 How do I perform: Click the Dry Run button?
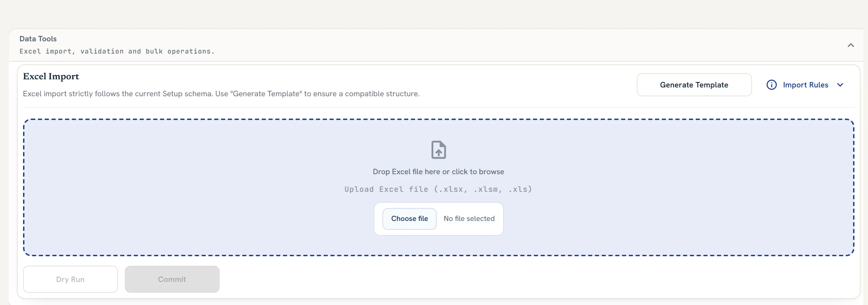tap(70, 279)
